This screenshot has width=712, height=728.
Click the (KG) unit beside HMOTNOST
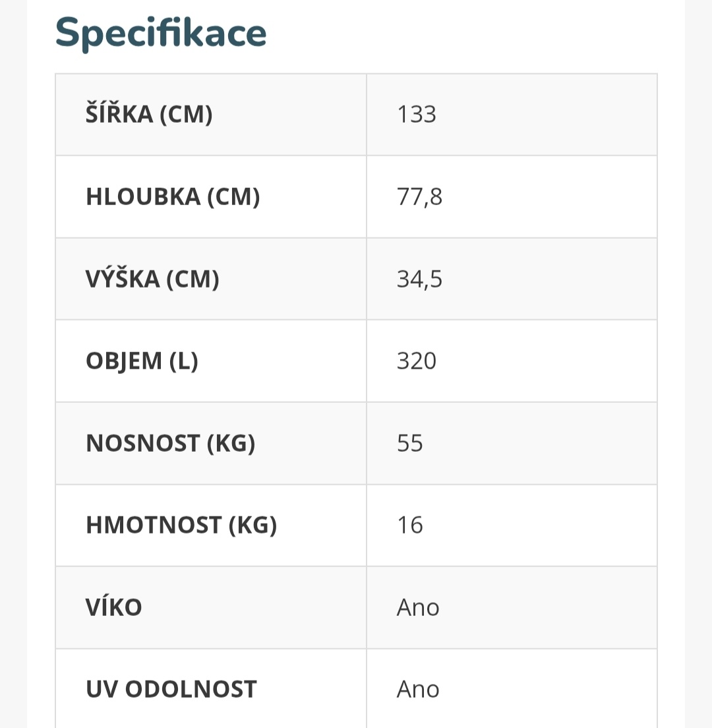(253, 525)
